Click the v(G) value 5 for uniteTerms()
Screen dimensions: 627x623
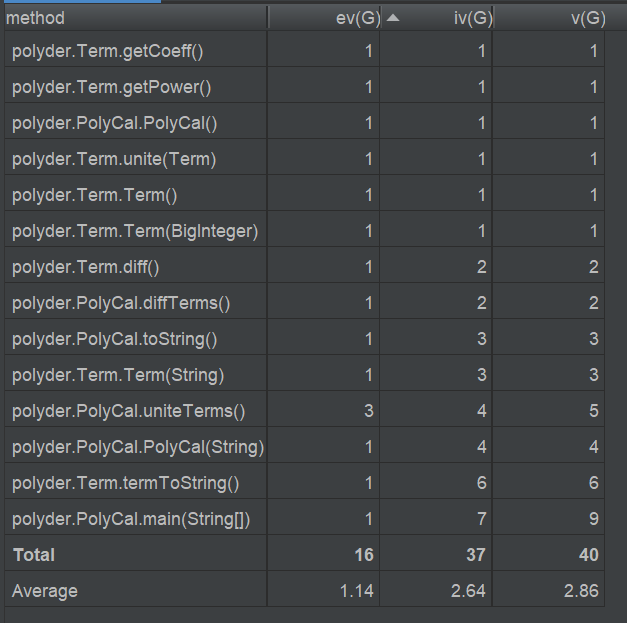coord(594,411)
